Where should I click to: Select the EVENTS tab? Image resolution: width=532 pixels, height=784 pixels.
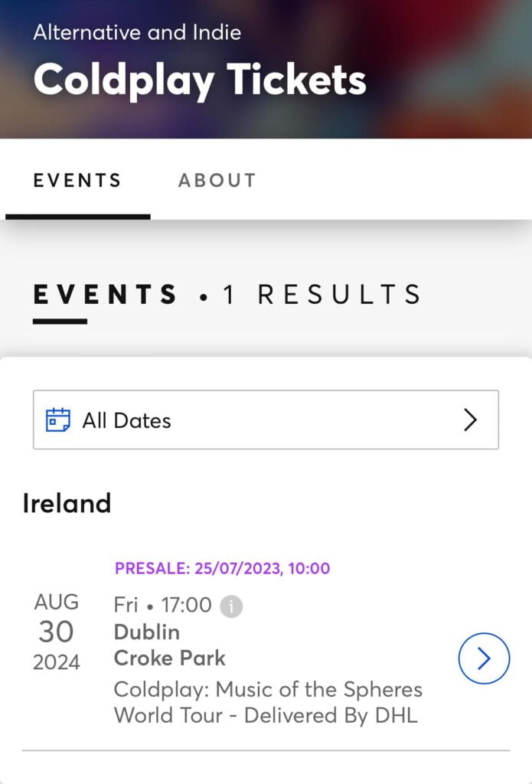click(x=77, y=181)
